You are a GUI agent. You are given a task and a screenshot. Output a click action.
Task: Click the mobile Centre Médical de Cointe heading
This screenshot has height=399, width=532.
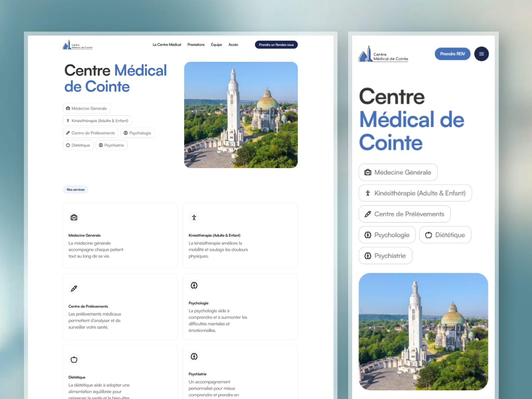click(412, 119)
